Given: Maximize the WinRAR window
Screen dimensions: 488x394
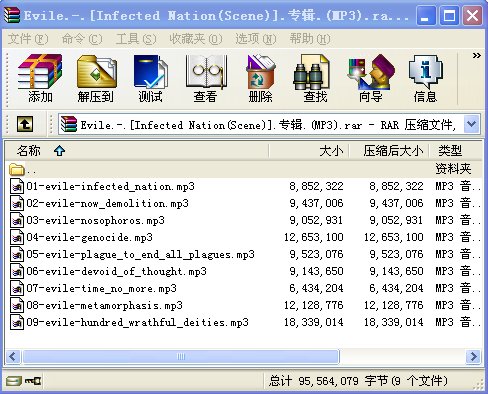Looking at the screenshot, I should click(449, 15).
